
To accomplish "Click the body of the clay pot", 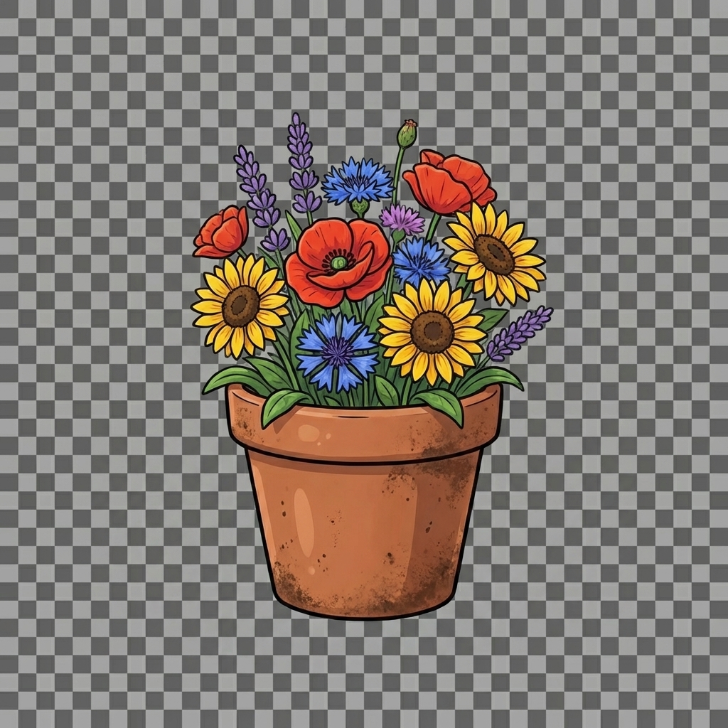I will 364,526.
